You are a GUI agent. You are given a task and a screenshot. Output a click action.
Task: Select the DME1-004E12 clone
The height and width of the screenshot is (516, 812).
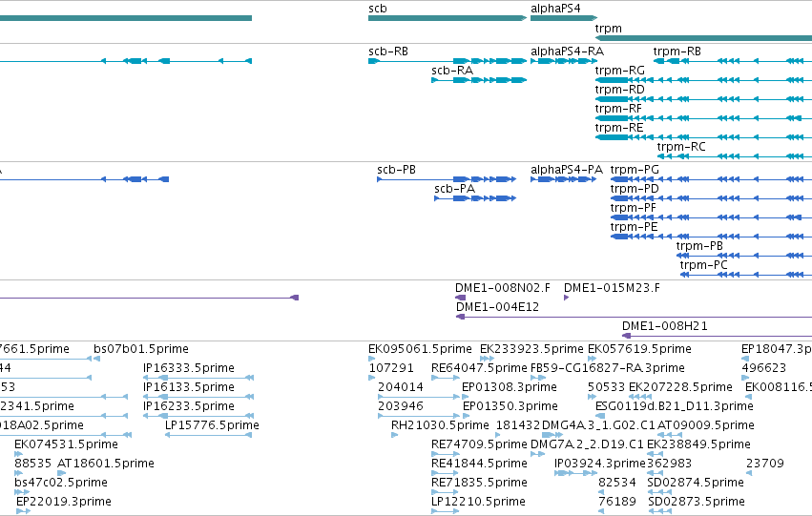tap(634, 317)
